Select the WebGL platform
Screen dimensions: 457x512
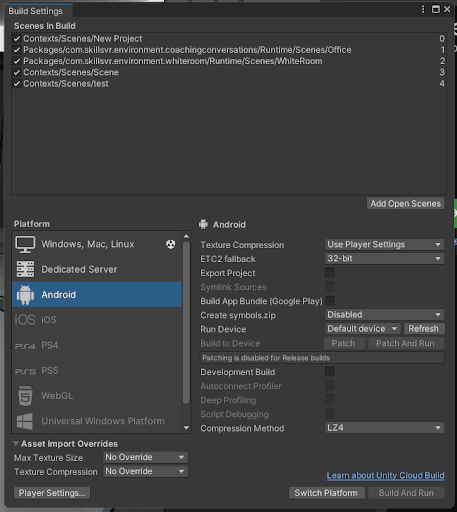pos(97,396)
